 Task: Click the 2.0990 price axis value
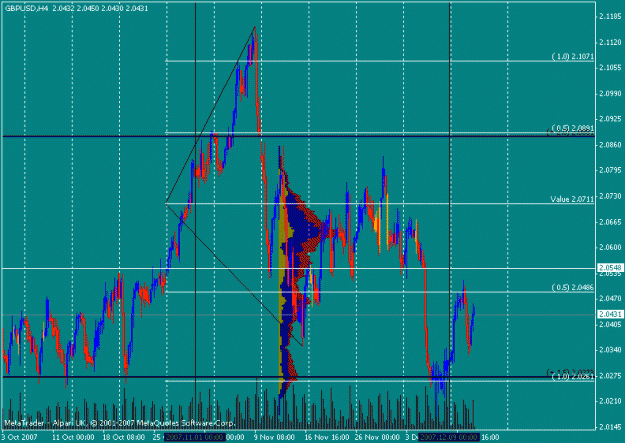tap(610, 93)
